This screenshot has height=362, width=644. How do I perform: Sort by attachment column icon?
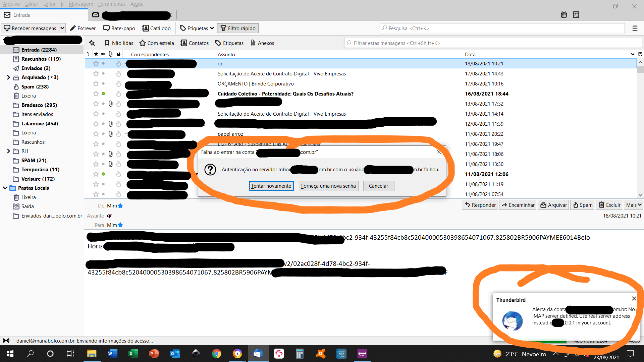110,54
